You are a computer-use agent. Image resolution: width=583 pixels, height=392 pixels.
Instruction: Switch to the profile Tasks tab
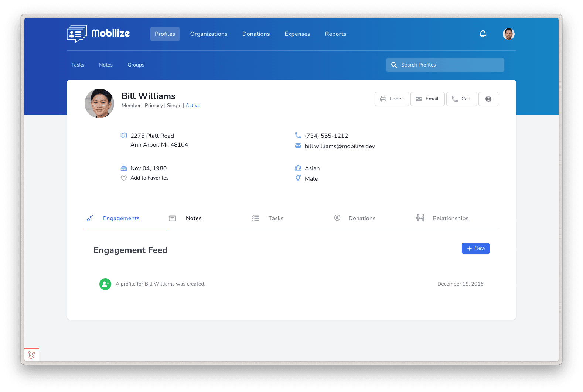click(291, 218)
